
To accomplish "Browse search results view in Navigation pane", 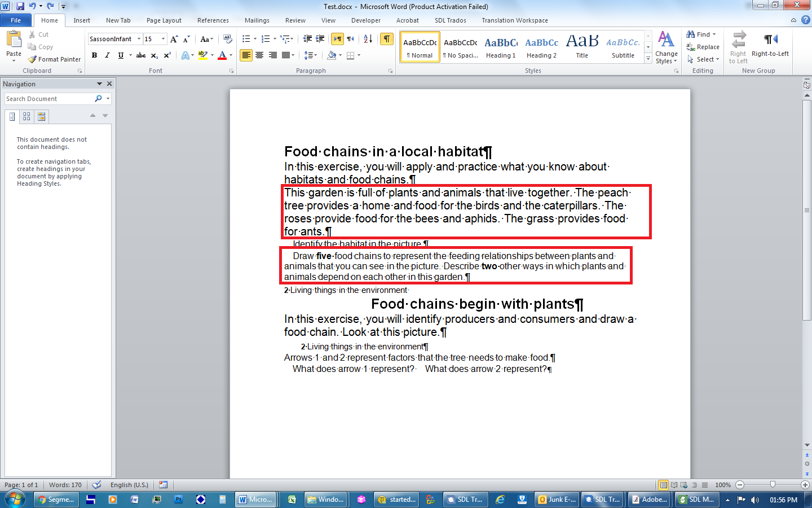I will [x=41, y=116].
